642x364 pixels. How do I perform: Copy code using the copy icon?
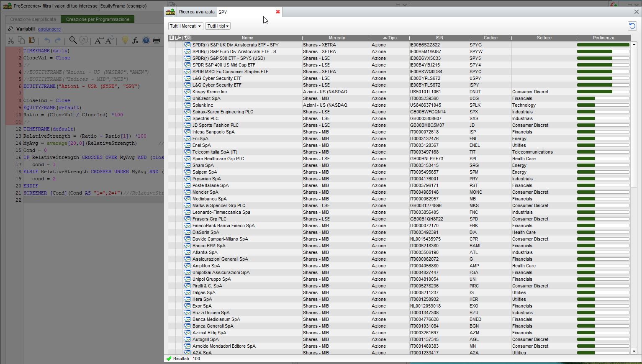pyautogui.click(x=21, y=40)
